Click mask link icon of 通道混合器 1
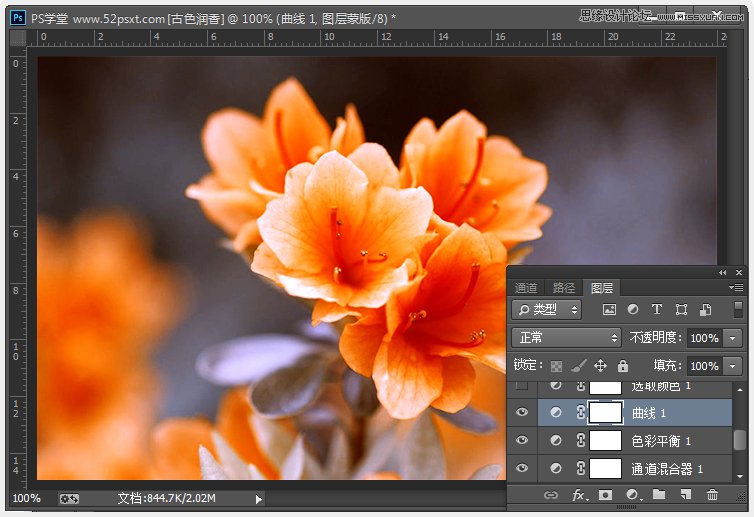The image size is (754, 517). (581, 468)
